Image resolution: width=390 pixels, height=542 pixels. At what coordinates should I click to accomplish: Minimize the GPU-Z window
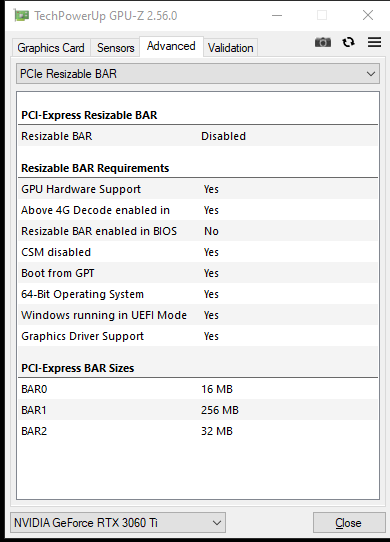(277, 15)
